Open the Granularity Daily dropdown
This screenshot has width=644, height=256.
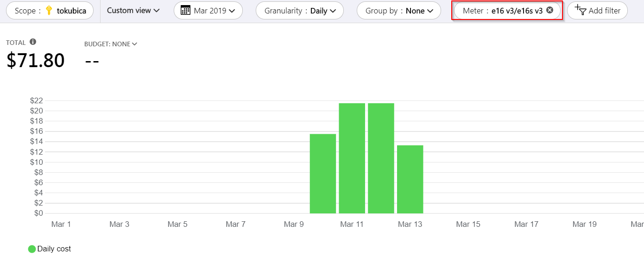(x=300, y=11)
